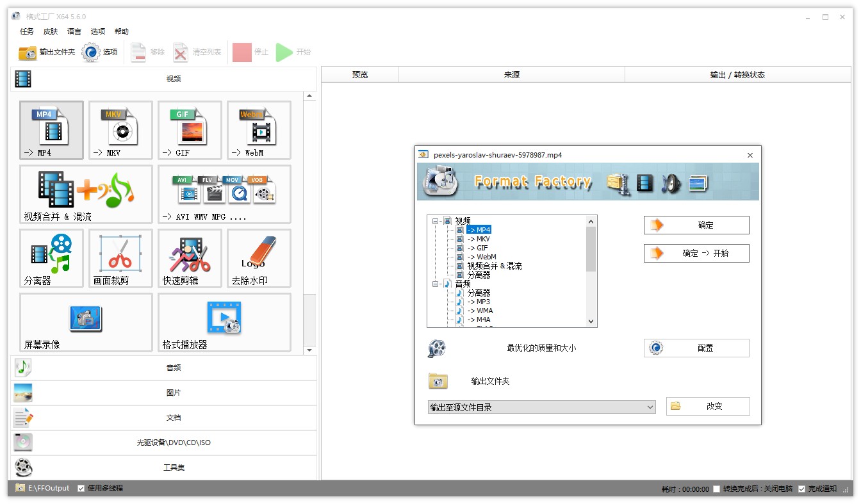861x504 pixels.
Task: Select -> WebM in the dialog tree
Action: pos(482,257)
